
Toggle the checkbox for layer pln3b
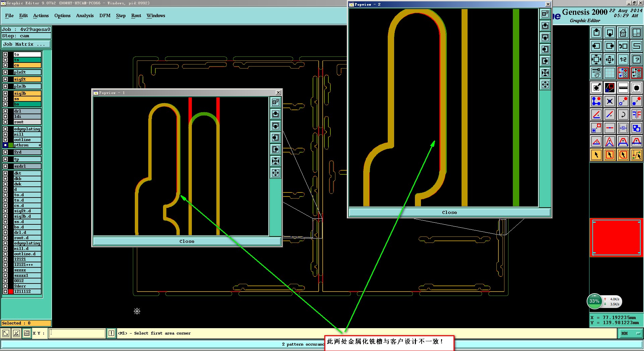(x=5, y=86)
